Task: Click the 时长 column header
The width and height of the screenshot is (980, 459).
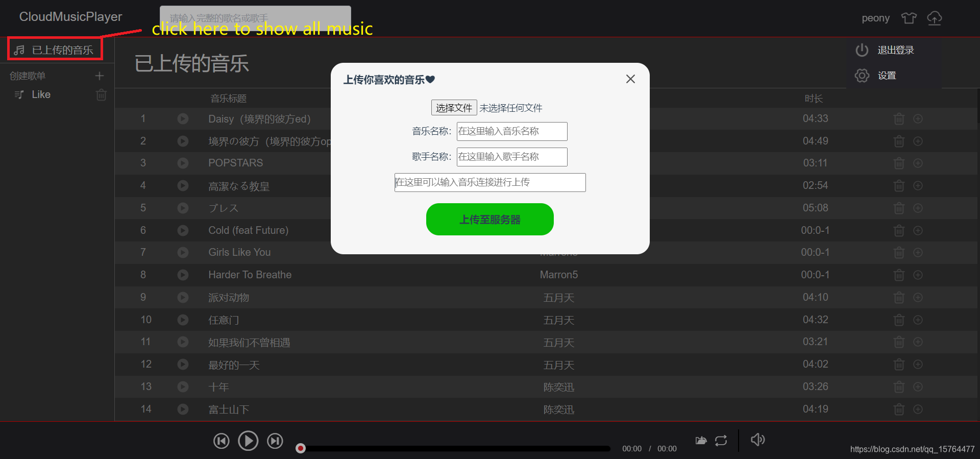Action: click(x=814, y=99)
